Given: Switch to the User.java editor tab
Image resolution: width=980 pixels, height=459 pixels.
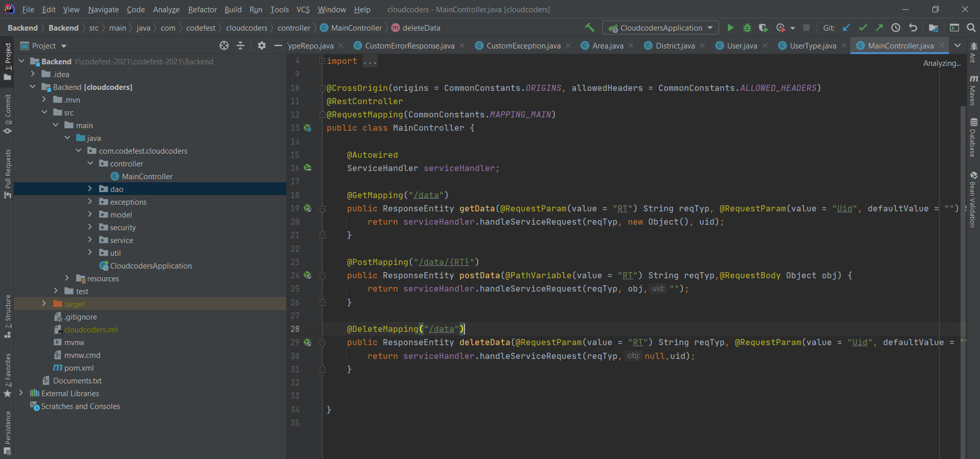Looking at the screenshot, I should 742,46.
